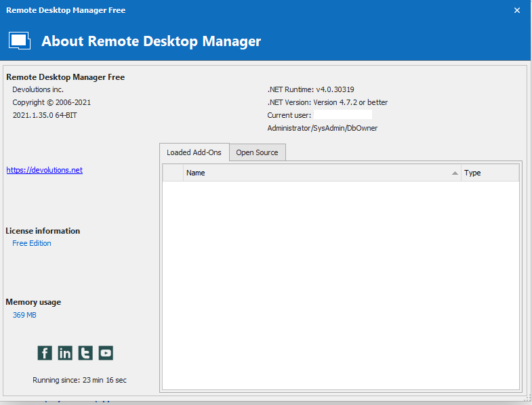The image size is (532, 405).
Task: Click the Running since: 23 min 16 sec text
Action: pos(79,380)
